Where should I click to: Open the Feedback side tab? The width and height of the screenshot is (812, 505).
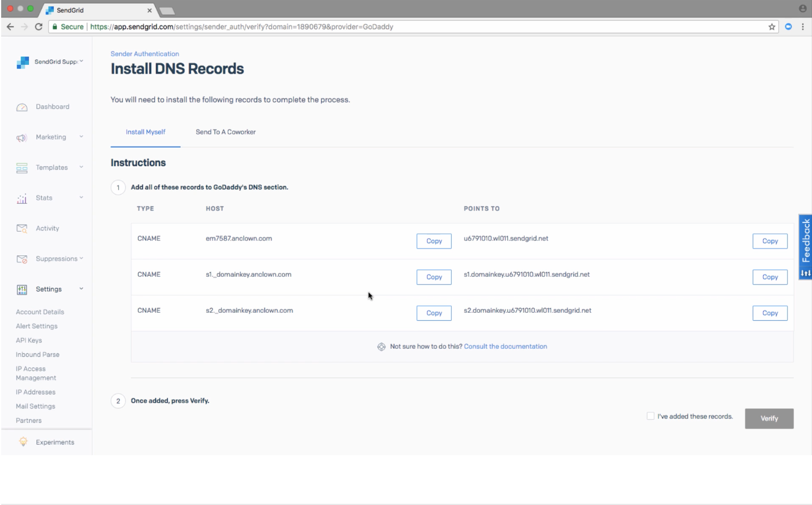pos(805,247)
